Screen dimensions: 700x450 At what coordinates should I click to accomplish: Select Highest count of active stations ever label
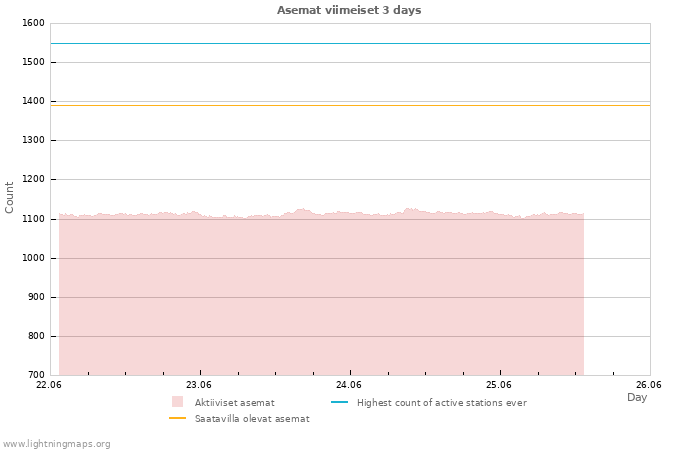point(442,403)
